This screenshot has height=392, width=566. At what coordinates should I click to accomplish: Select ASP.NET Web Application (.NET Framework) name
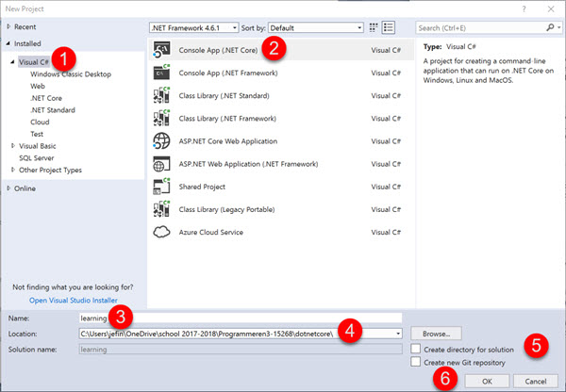tap(248, 164)
